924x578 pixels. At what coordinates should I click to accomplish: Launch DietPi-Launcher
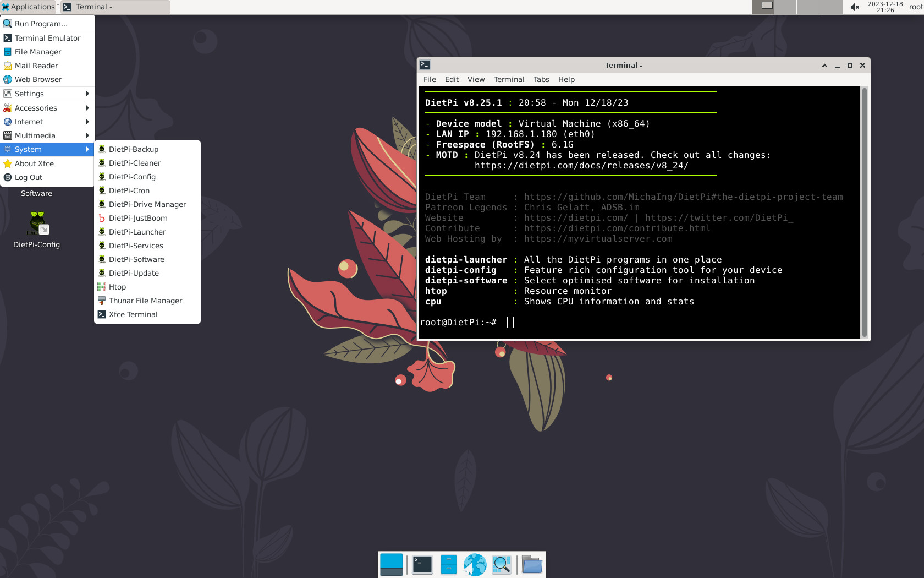point(147,232)
